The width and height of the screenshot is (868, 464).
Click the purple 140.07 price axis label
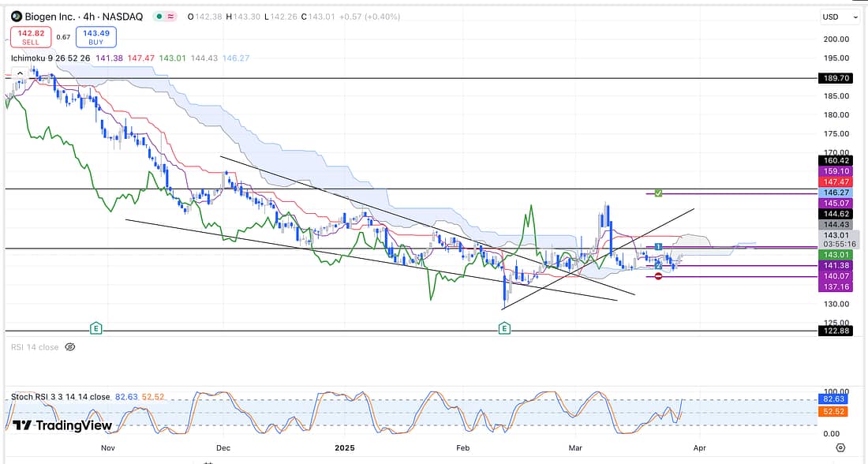(x=836, y=275)
